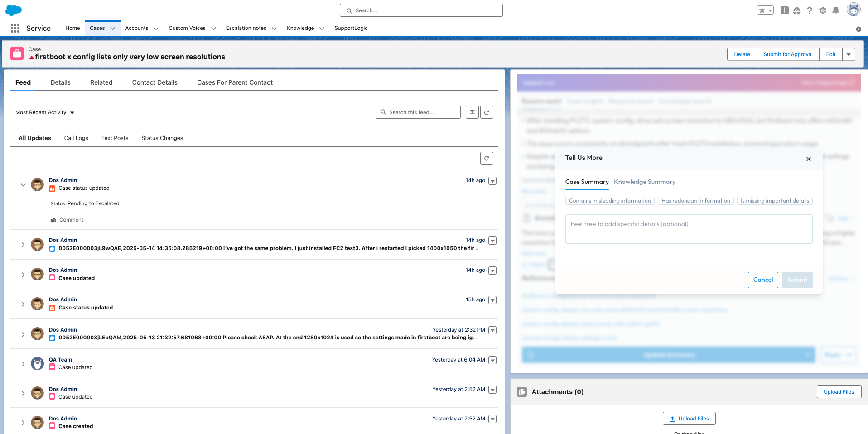
Task: Click the Comment link on status update
Action: (x=71, y=220)
